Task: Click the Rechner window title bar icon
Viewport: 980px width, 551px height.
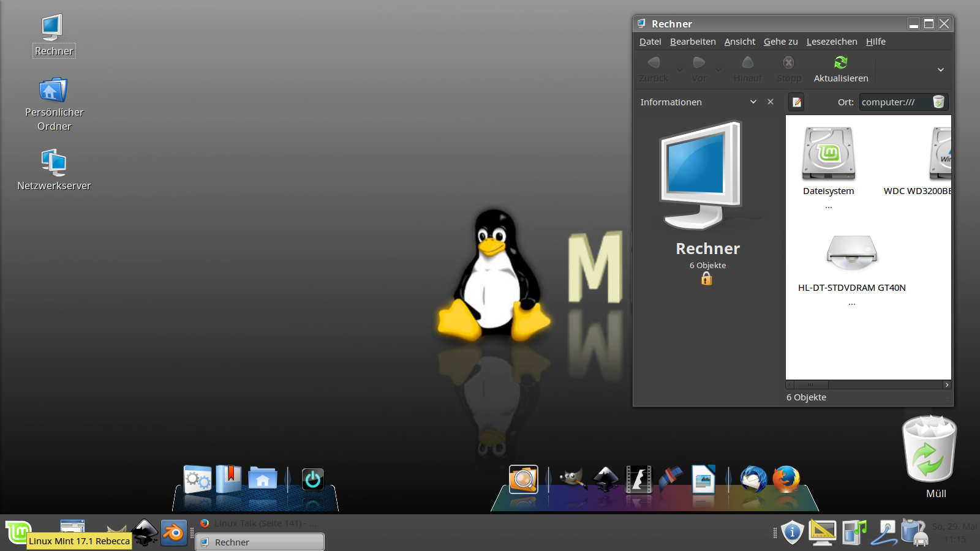Action: [x=641, y=23]
